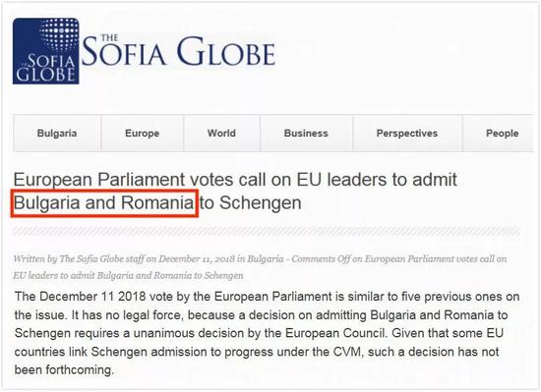The width and height of the screenshot is (541, 392).
Task: Click the striped divider under the headline
Action: point(266,232)
